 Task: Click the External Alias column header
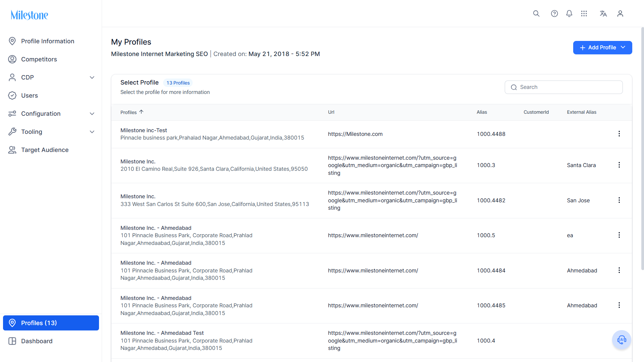tap(581, 112)
